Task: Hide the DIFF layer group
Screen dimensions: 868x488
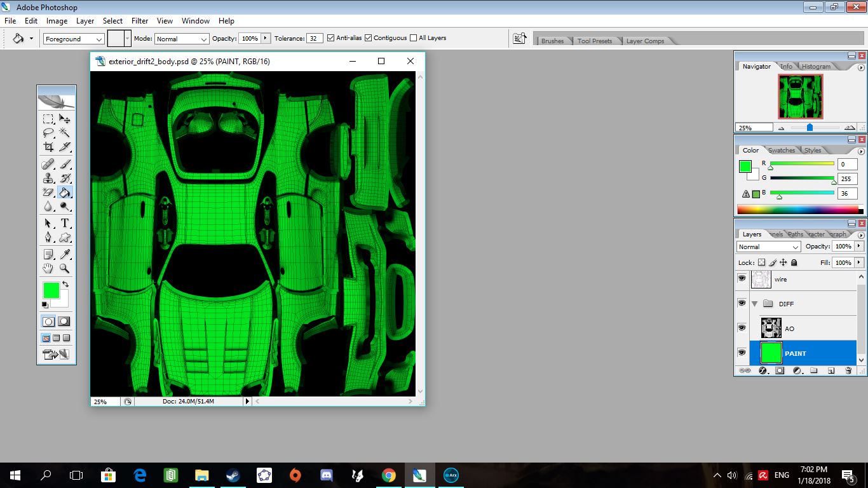Action: coord(742,303)
